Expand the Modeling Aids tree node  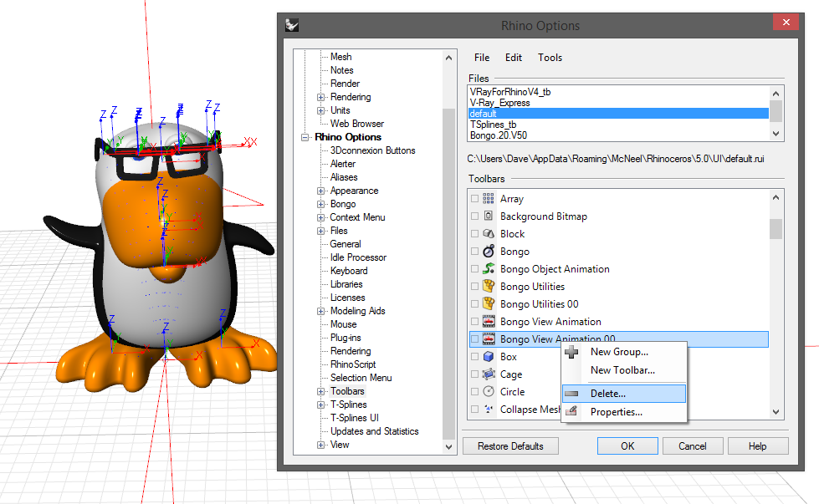[320, 312]
